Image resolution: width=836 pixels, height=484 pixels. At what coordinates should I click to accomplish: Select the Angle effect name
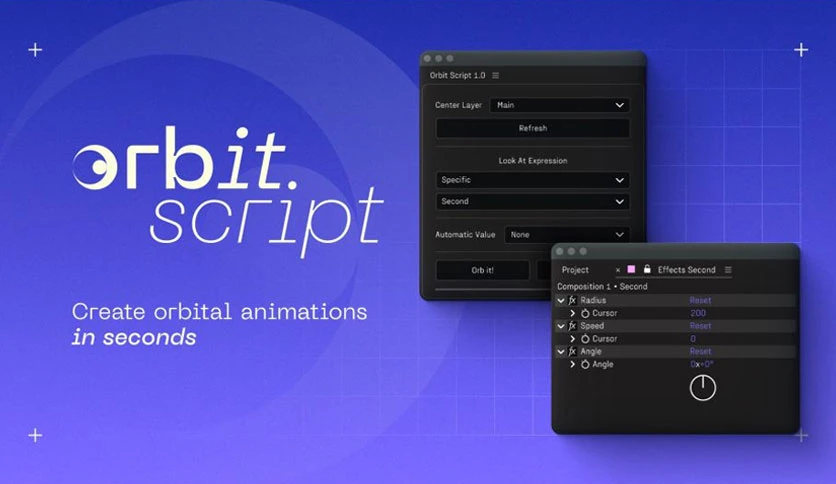(x=591, y=351)
